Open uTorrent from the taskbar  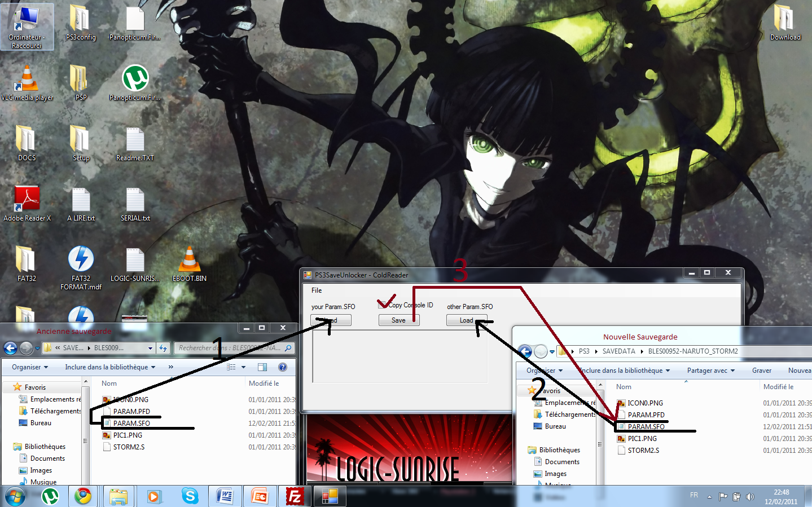click(50, 496)
